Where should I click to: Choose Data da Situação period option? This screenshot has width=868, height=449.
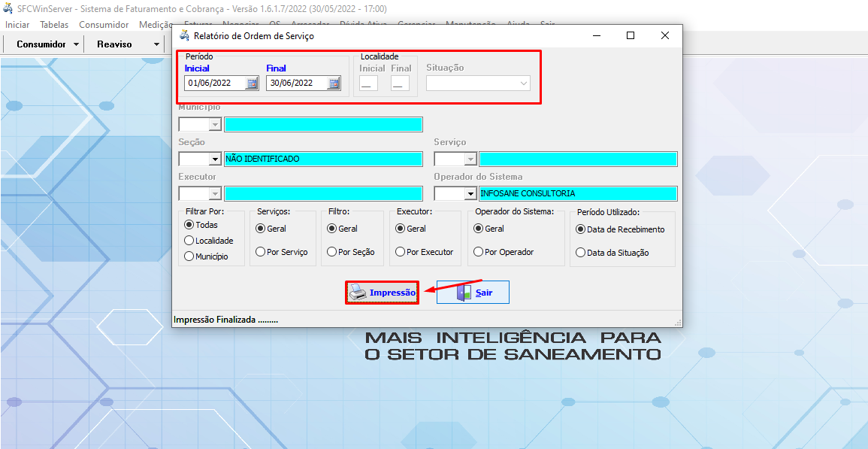(580, 253)
